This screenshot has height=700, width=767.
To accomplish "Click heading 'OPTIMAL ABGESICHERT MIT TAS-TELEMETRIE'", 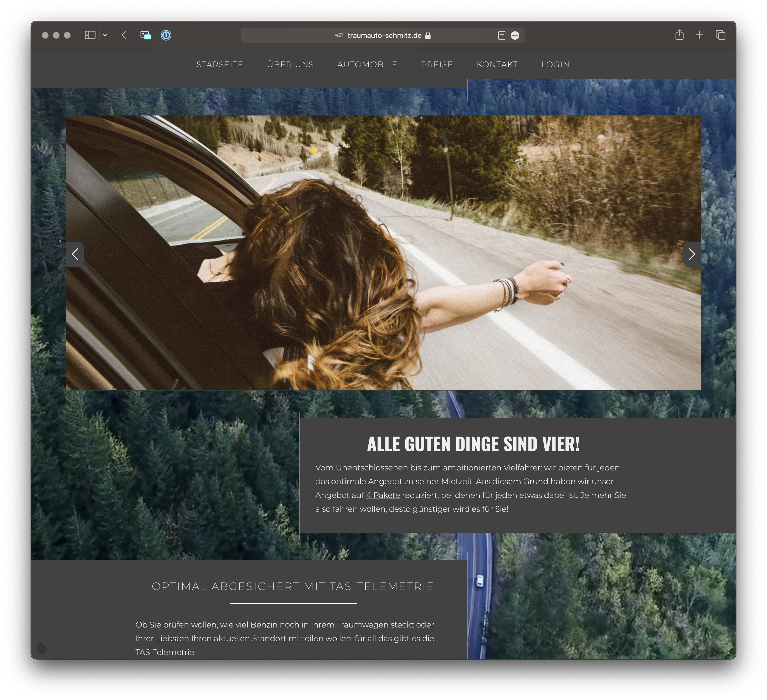I will [x=293, y=586].
